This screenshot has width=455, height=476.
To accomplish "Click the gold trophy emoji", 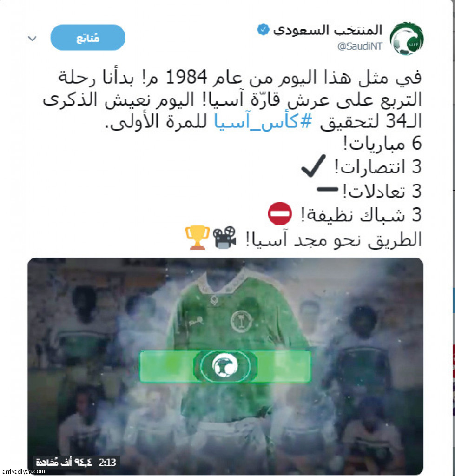I will click(x=198, y=238).
